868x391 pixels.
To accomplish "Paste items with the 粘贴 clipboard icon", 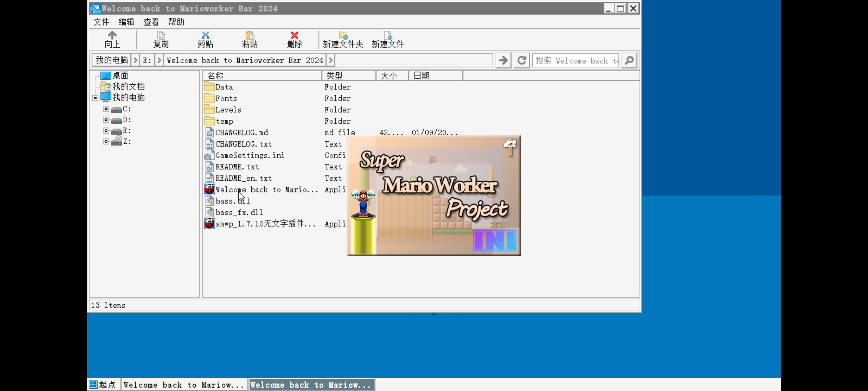I will tap(250, 39).
